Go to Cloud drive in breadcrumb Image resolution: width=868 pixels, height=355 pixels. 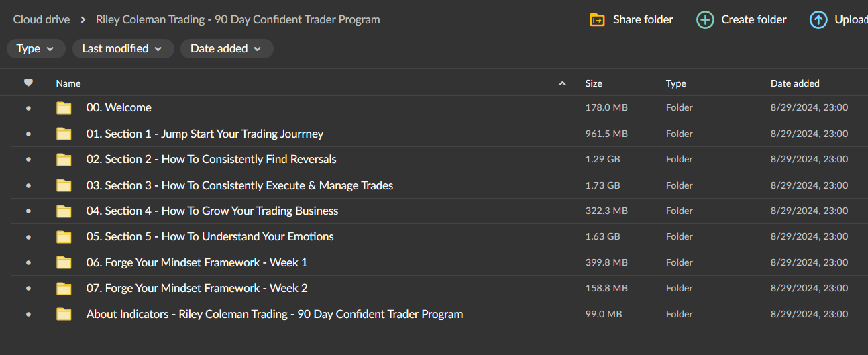tap(42, 19)
